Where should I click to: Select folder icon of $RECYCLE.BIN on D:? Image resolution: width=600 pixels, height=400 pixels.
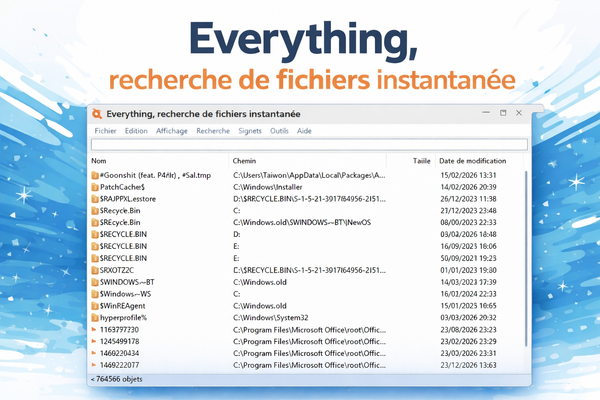coord(95,234)
